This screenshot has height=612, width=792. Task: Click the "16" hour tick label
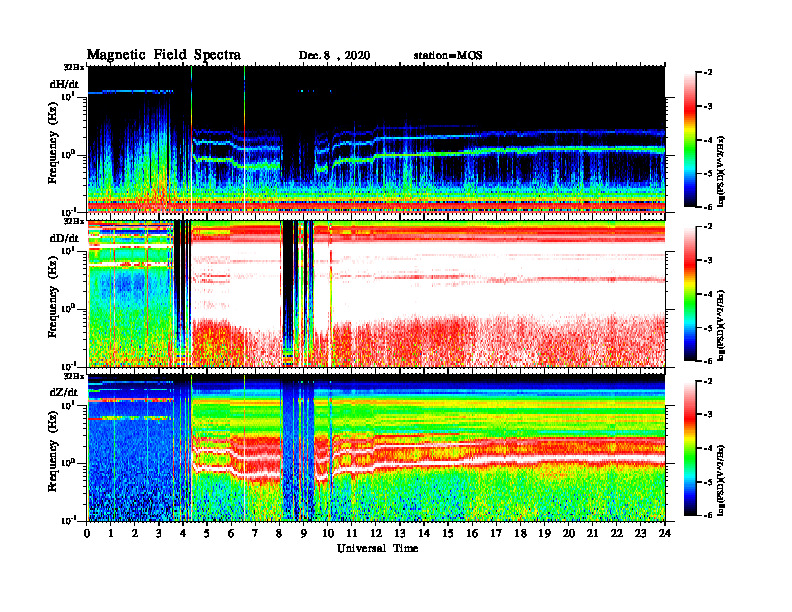pyautogui.click(x=472, y=534)
